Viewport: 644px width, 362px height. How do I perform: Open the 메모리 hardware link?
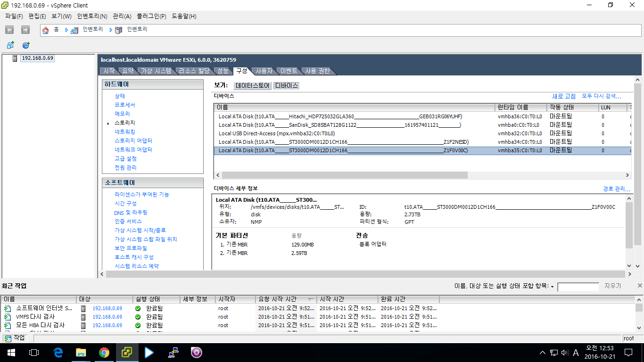[122, 114]
